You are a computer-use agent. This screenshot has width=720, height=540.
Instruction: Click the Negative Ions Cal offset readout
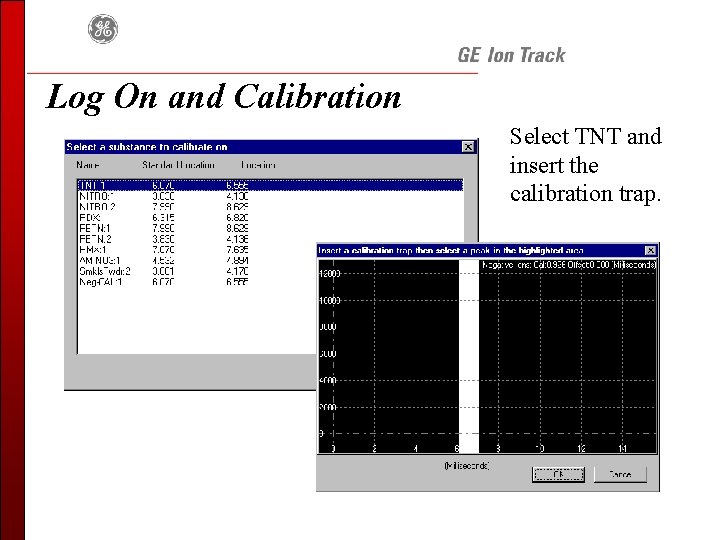click(x=569, y=265)
